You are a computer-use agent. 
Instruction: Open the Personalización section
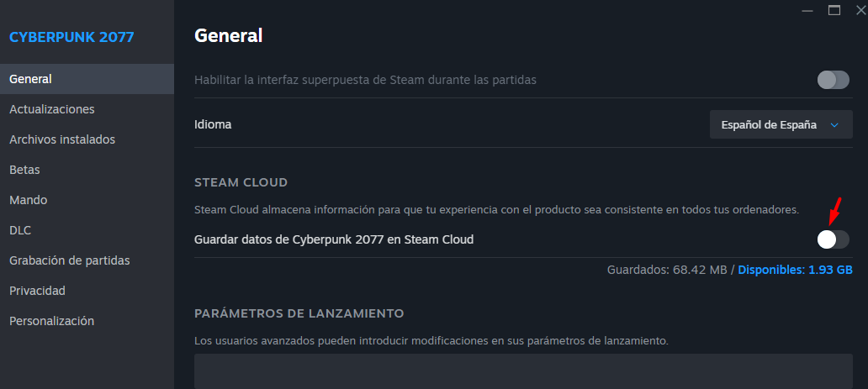click(x=87, y=321)
